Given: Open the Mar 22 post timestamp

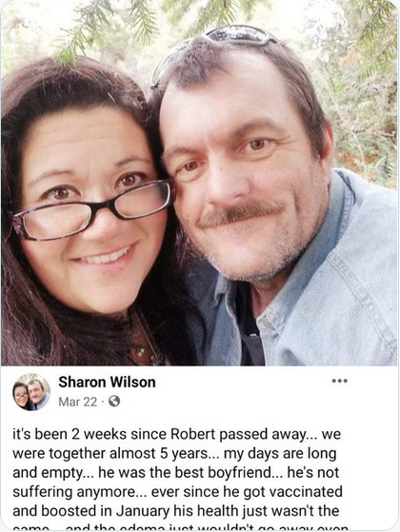Looking at the screenshot, I should click(78, 402).
